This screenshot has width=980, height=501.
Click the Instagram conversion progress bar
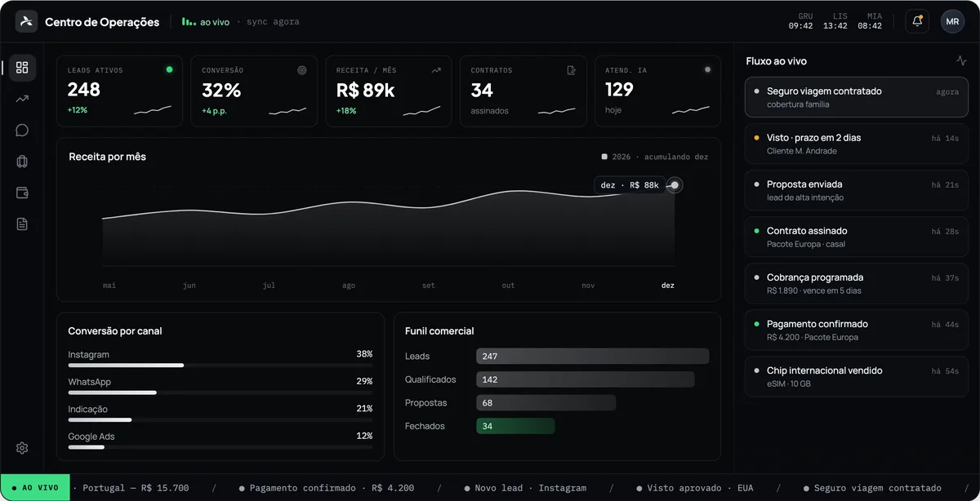[x=220, y=366]
